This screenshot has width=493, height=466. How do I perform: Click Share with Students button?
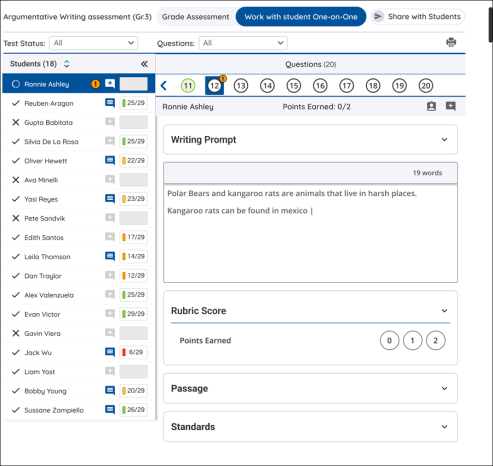tap(417, 17)
